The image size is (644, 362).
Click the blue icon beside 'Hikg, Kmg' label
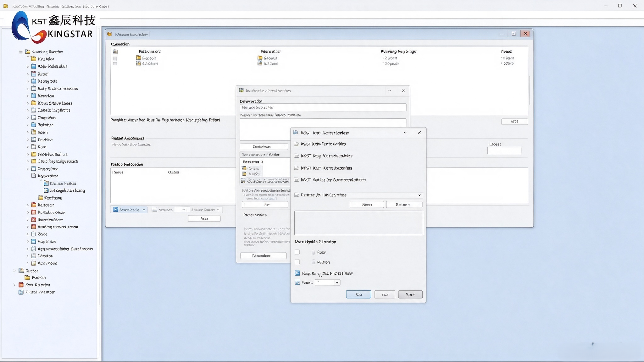point(297,273)
